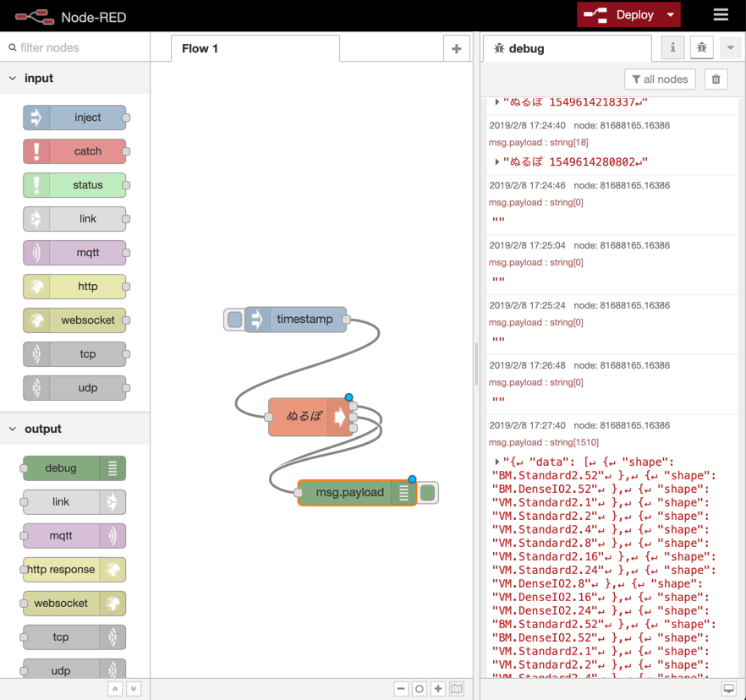The width and height of the screenshot is (746, 700).
Task: Open the info sidebar tab
Action: point(672,48)
